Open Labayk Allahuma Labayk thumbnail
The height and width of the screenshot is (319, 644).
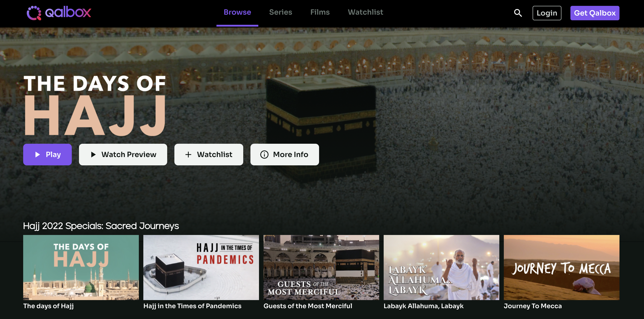(x=441, y=267)
